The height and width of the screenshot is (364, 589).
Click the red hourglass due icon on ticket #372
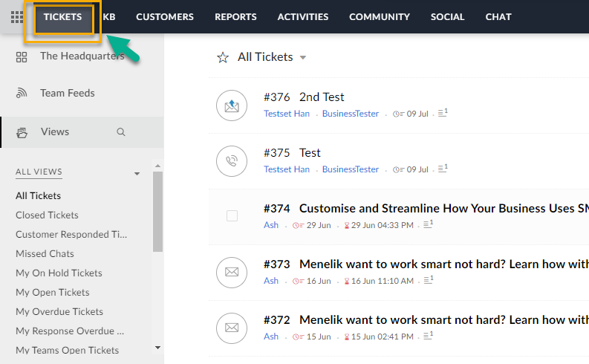coord(347,337)
